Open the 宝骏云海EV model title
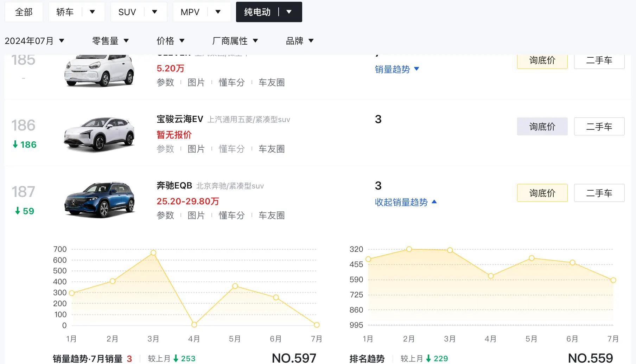Screen dimensions: 636x364 180,119
